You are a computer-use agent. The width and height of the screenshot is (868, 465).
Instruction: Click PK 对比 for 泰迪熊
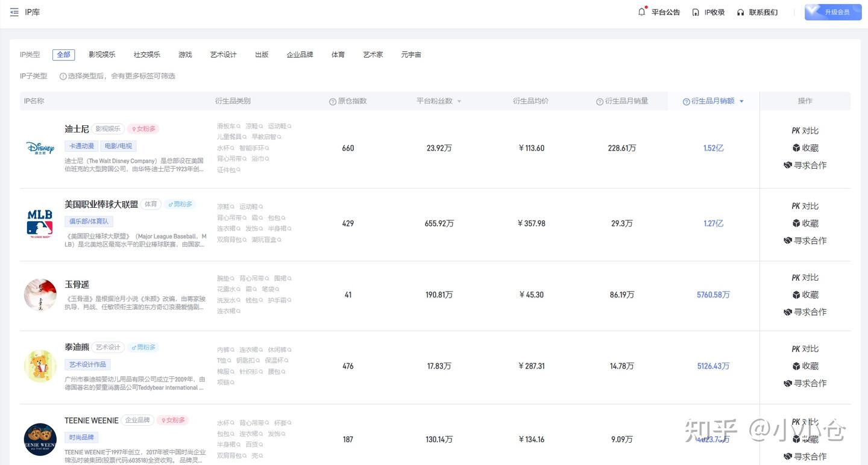[x=805, y=349]
